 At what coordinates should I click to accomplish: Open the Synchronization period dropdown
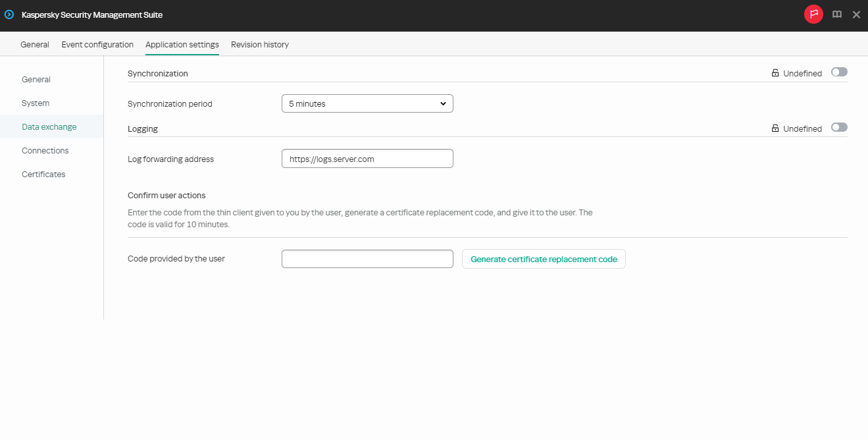click(367, 103)
